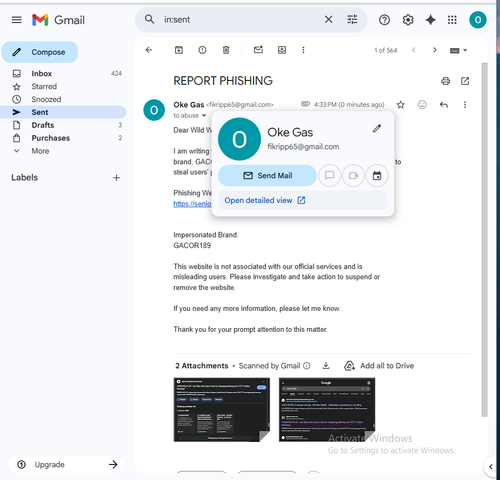Open the second attachment thumbnail
Viewport: 500px width, 480px height.
pyautogui.click(x=327, y=410)
